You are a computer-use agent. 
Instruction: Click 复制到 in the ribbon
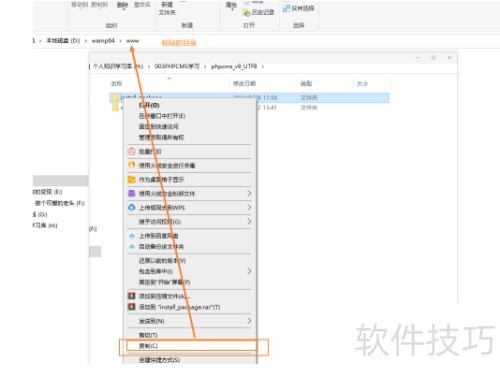click(x=99, y=5)
